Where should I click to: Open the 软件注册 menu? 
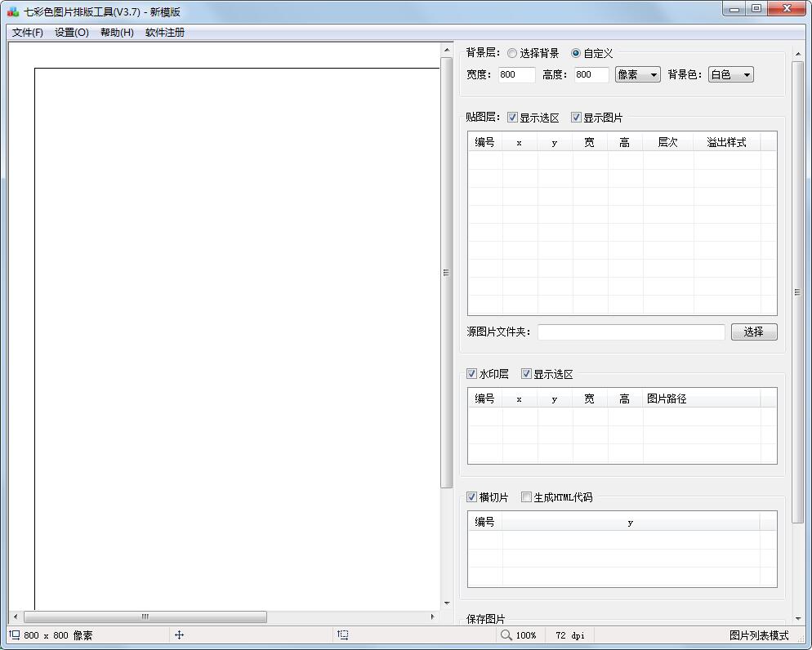click(165, 32)
